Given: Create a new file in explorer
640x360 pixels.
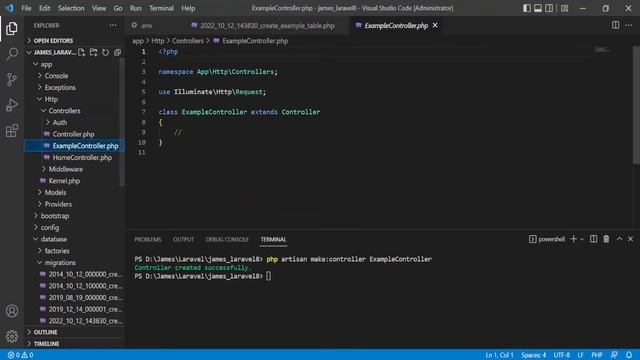Looking at the screenshot, I should [x=82, y=52].
